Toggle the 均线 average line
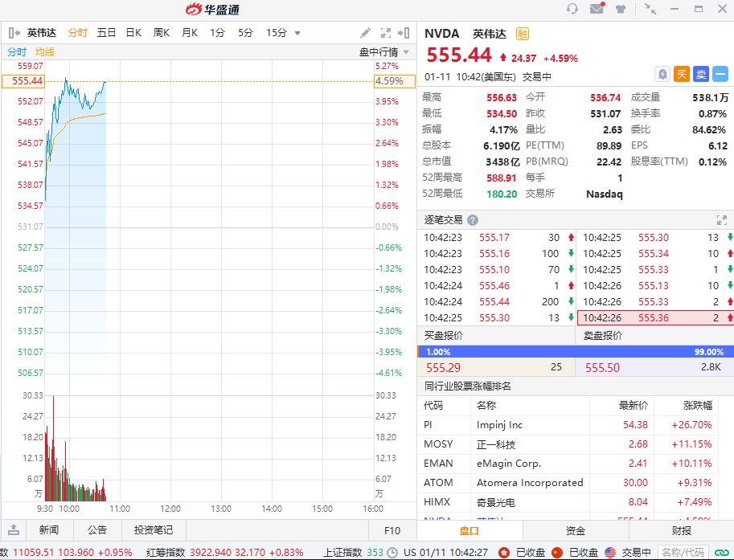734x560 pixels. 45,51
